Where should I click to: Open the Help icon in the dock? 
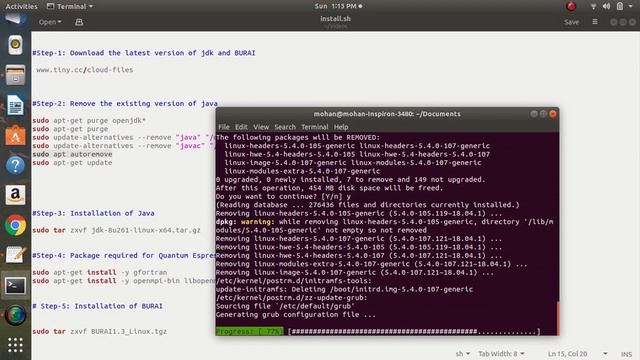(x=15, y=165)
